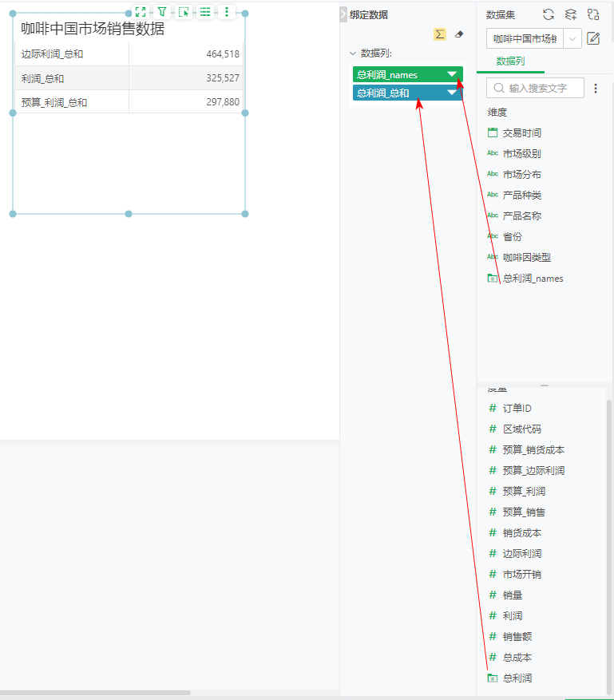Select the 交易时间 date dimension
The height and width of the screenshot is (700, 614).
[x=521, y=132]
